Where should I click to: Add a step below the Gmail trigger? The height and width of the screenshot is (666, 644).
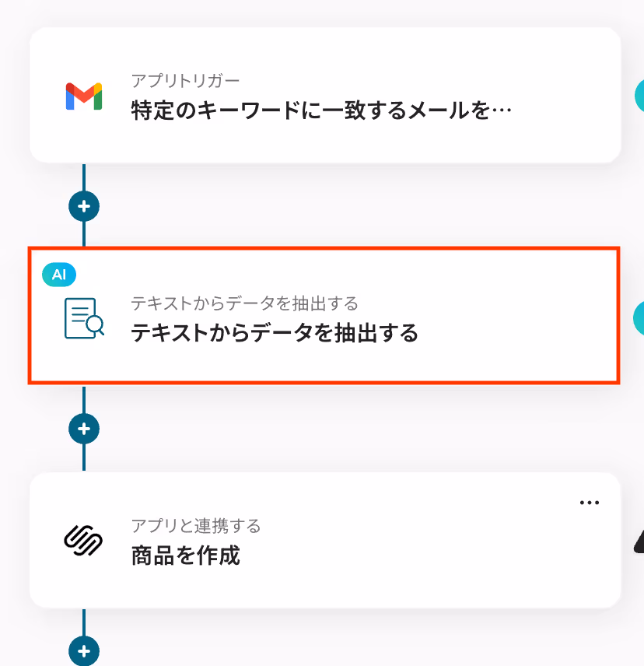click(84, 206)
